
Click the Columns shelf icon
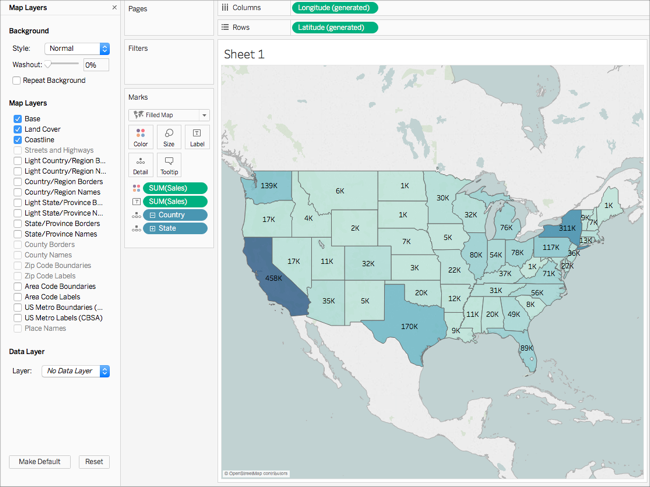click(225, 8)
